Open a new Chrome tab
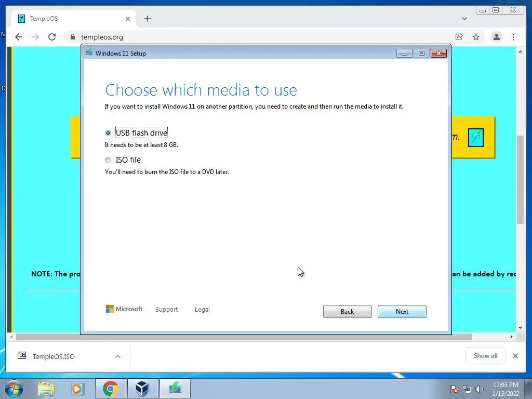532x399 pixels. pos(147,19)
